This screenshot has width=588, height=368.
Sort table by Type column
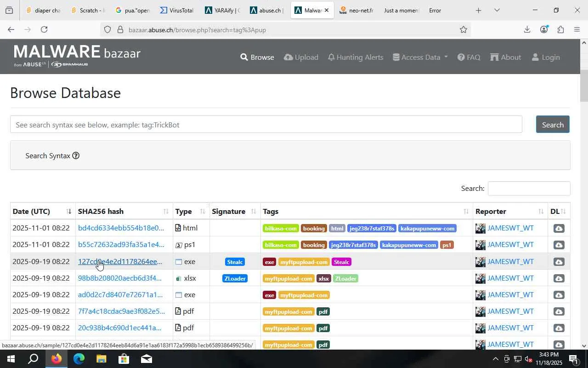tap(191, 211)
